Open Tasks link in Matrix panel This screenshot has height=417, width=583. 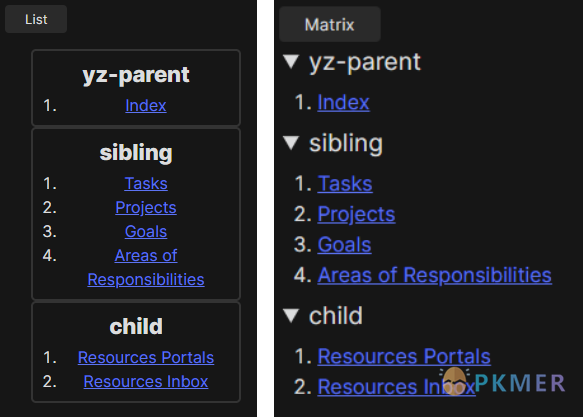(345, 184)
